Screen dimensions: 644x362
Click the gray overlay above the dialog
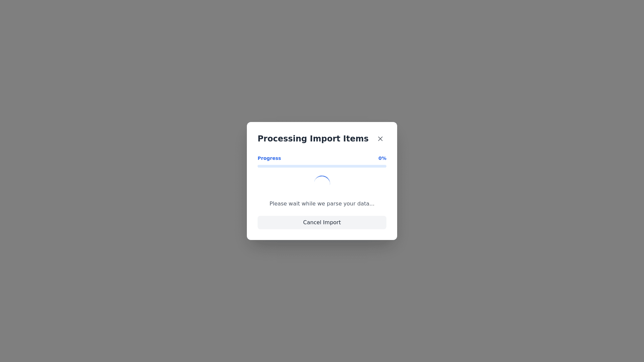tap(322, 60)
